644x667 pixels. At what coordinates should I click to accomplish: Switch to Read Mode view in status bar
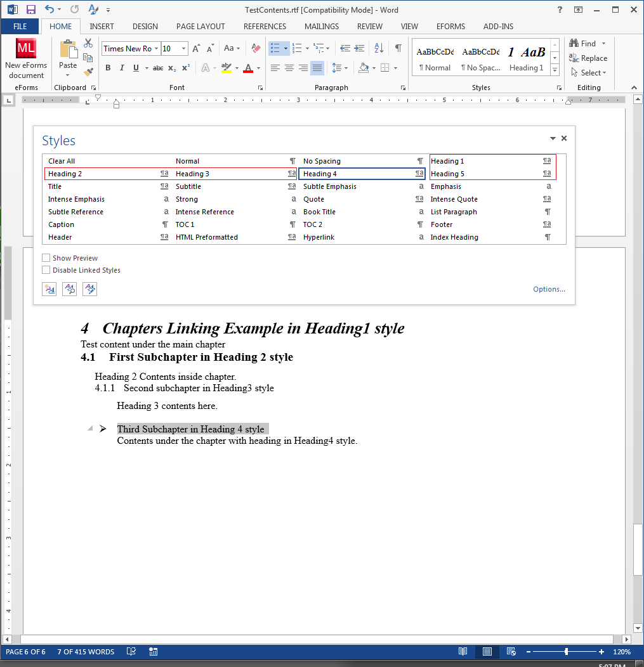click(x=463, y=652)
